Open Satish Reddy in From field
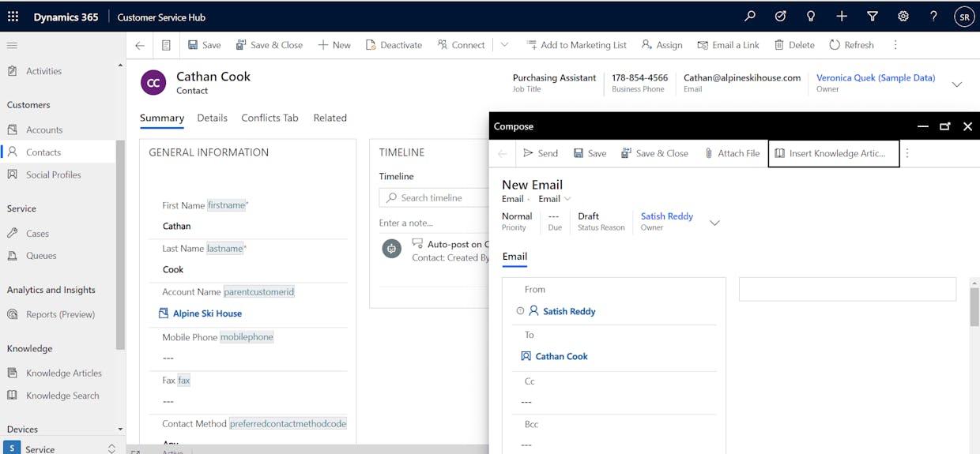The width and height of the screenshot is (980, 454). pyautogui.click(x=569, y=311)
